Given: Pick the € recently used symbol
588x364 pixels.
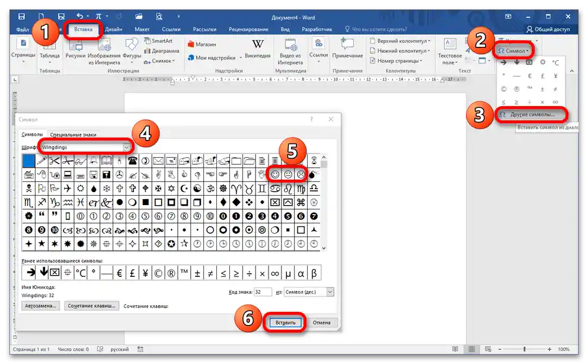Looking at the screenshot, I should [x=119, y=273].
